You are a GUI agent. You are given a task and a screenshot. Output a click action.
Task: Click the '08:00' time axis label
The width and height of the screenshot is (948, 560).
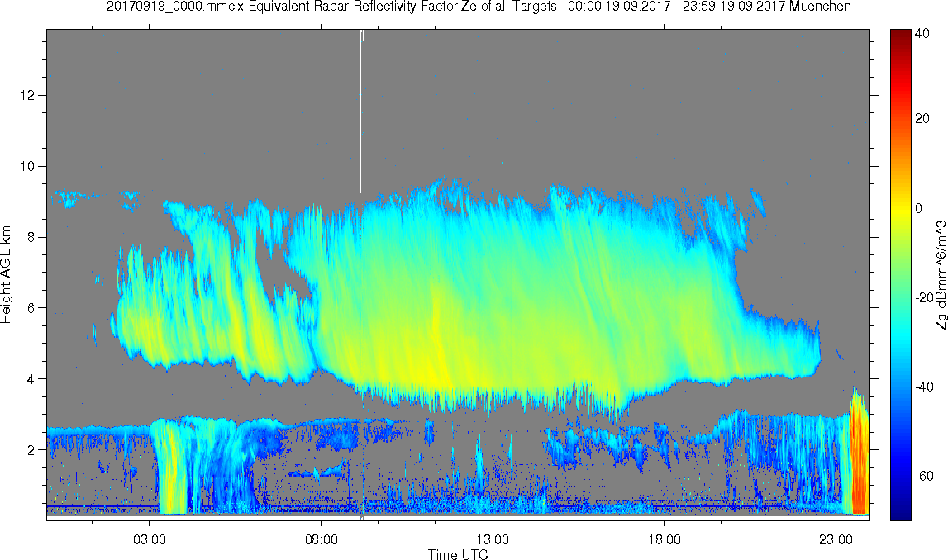tap(321, 539)
